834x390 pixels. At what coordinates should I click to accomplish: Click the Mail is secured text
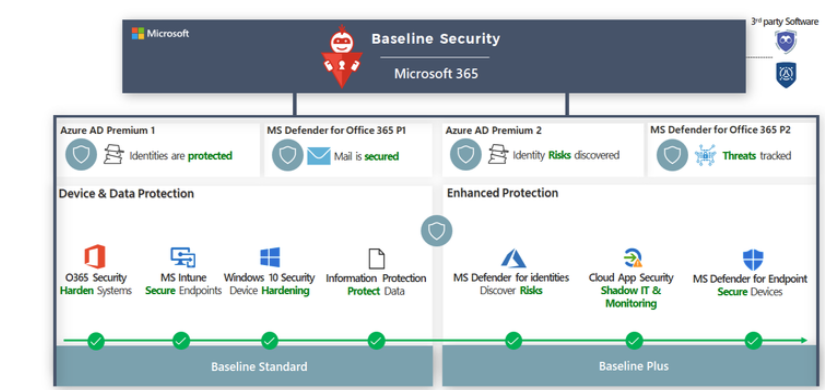pyautogui.click(x=366, y=156)
